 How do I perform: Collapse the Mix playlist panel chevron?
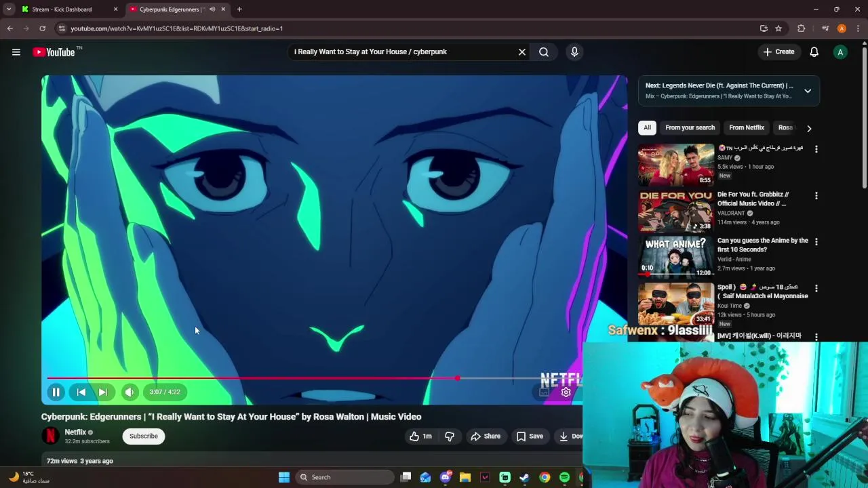[808, 91]
